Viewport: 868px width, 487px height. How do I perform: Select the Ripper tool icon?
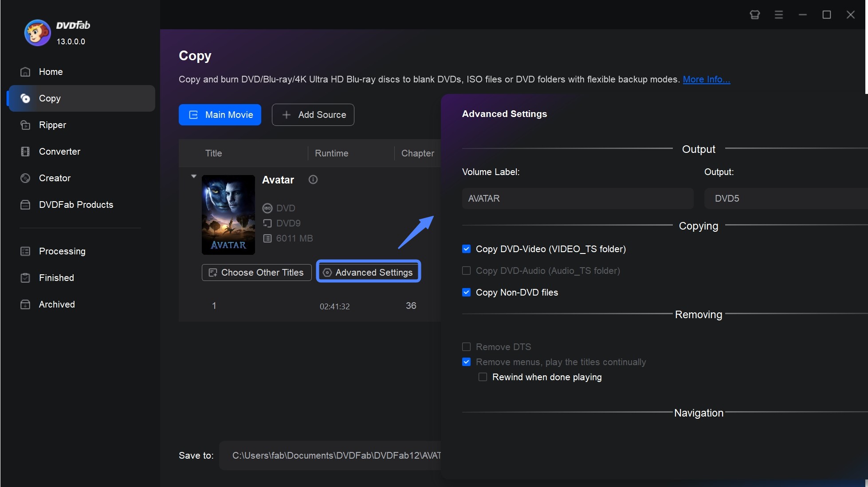tap(26, 125)
